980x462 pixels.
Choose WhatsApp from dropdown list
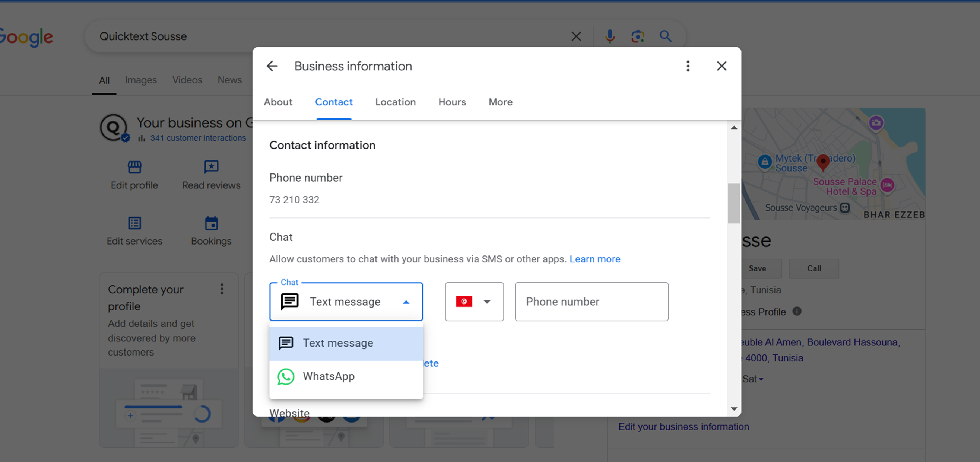[x=346, y=376]
